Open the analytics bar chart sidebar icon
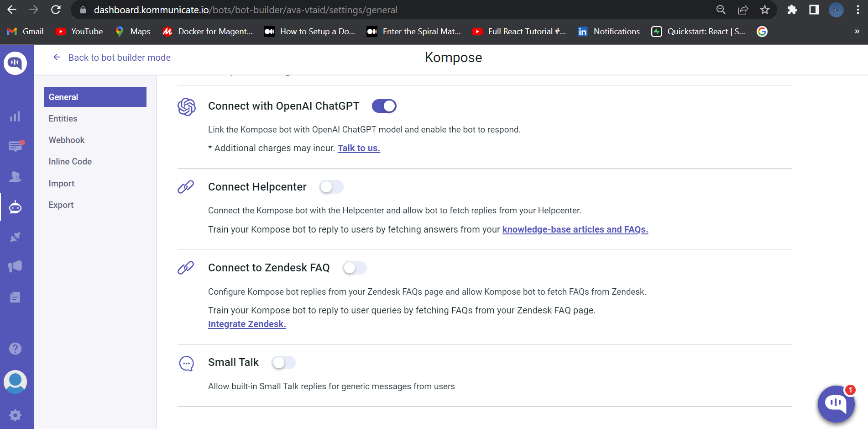This screenshot has height=429, width=868. [15, 117]
